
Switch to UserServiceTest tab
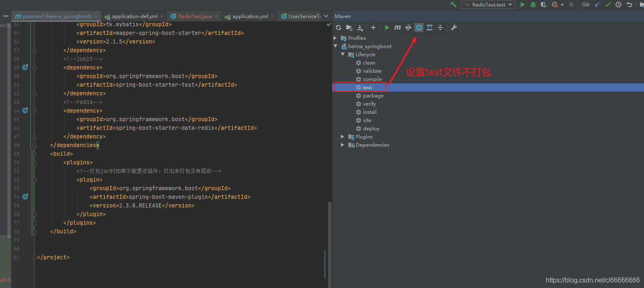click(300, 16)
